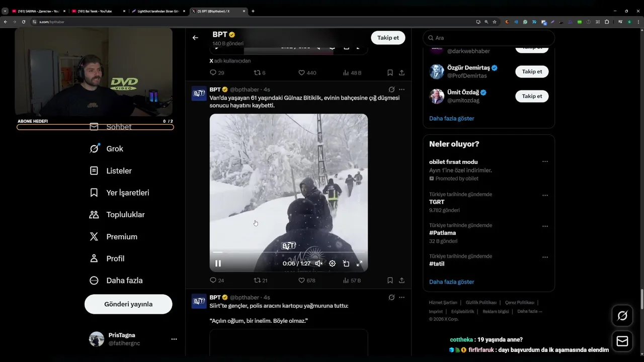Image resolution: width=644 pixels, height=362 pixels.
Task: Show more suggested accounts via Daha fazla göster
Action: pyautogui.click(x=452, y=119)
